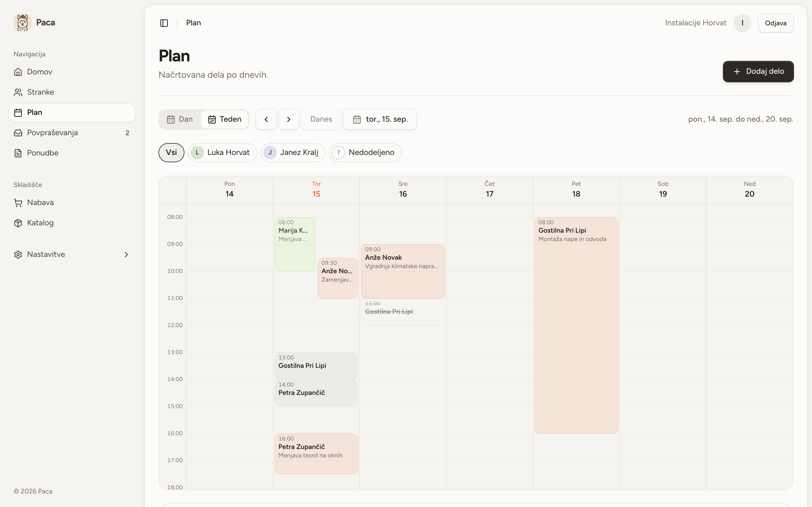
Task: Open Friday Gostilna Pri Lipi job block
Action: click(x=576, y=325)
